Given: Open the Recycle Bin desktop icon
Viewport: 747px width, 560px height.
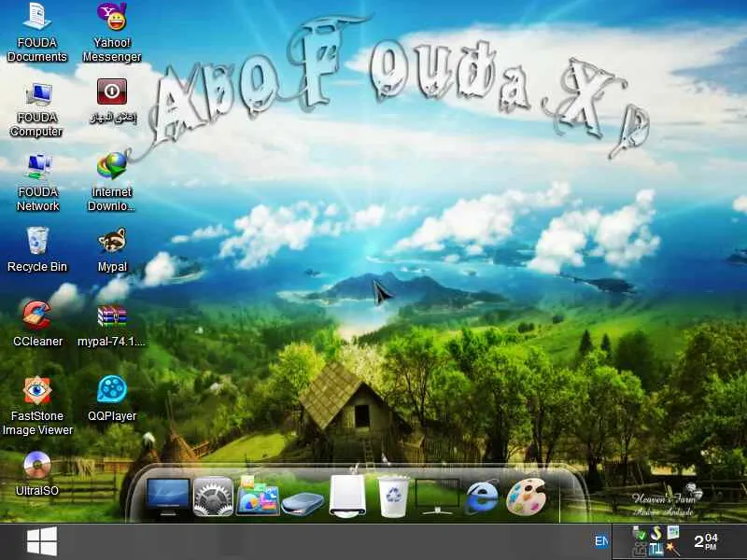Looking at the screenshot, I should coord(37,250).
